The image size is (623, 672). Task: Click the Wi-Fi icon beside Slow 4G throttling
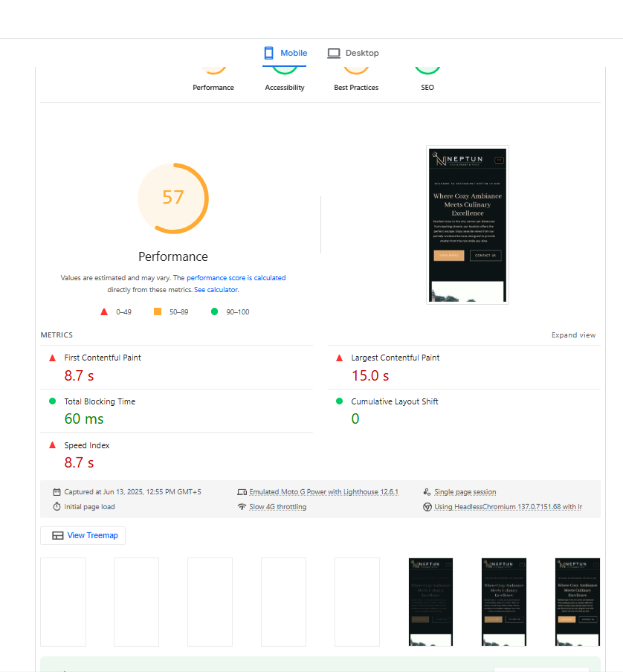(242, 506)
